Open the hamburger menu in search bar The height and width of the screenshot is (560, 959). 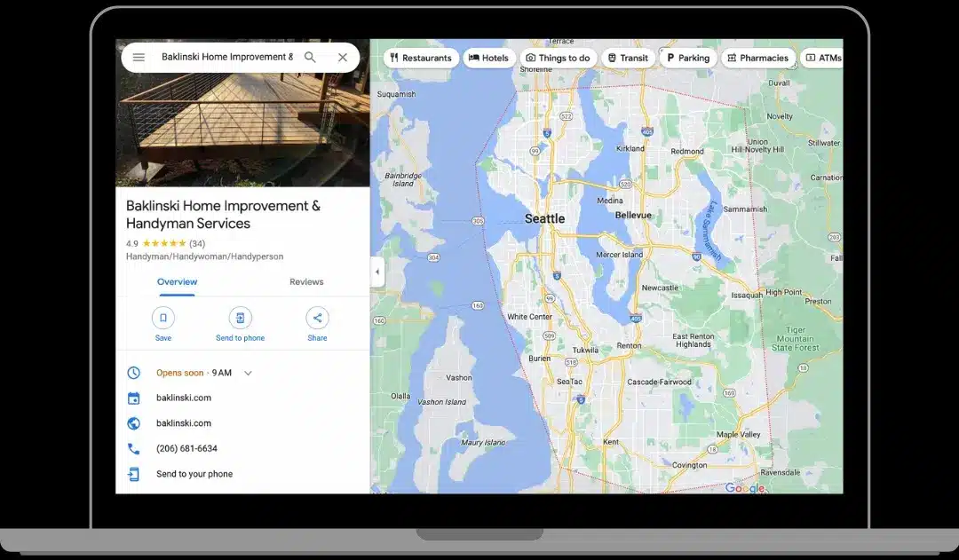[x=139, y=58]
